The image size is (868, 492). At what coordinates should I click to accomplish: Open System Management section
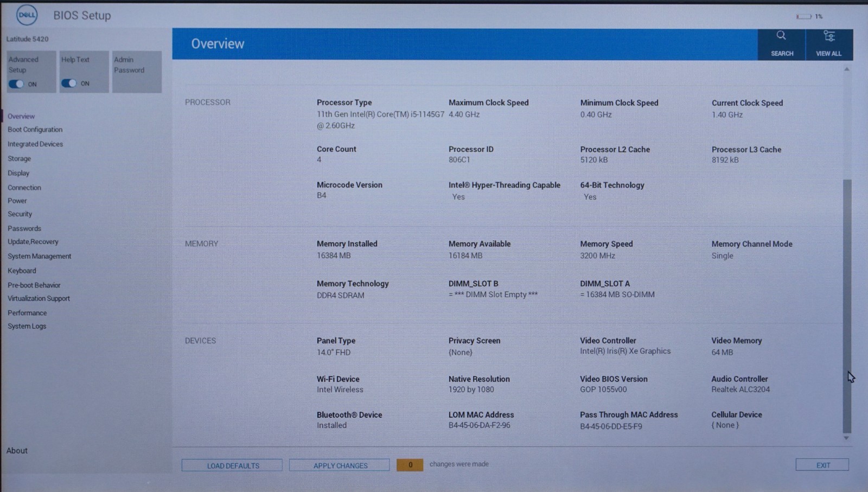(x=40, y=256)
